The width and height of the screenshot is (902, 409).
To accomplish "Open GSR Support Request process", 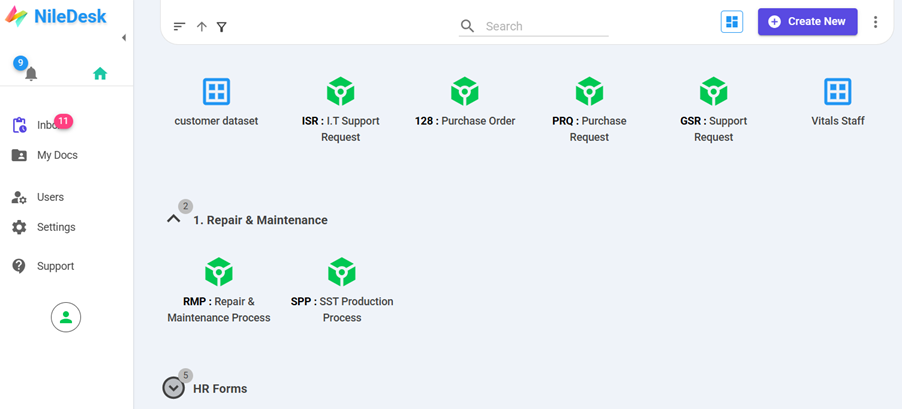I will coord(713,93).
